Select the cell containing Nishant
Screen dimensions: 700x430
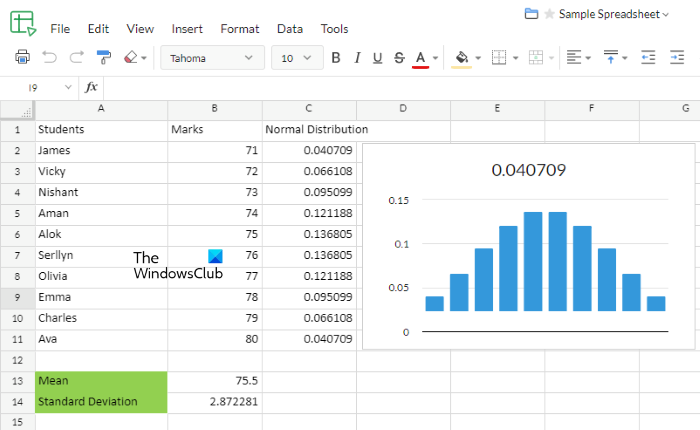[101, 192]
